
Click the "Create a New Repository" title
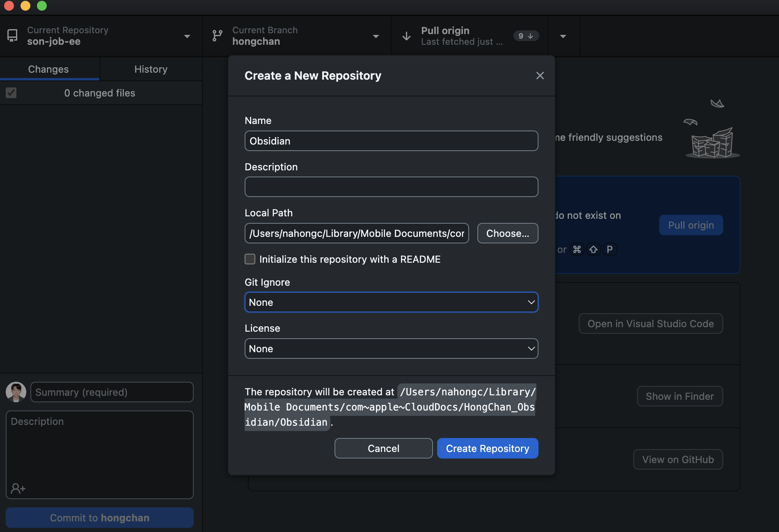pos(313,76)
